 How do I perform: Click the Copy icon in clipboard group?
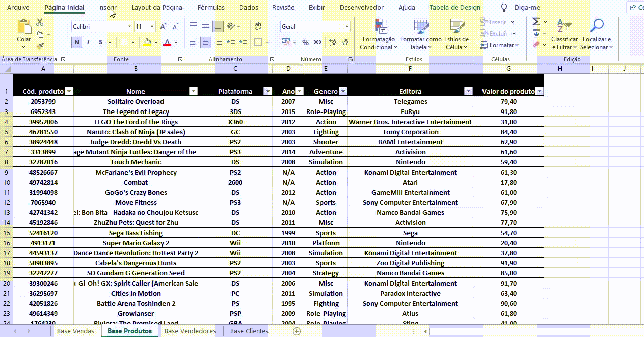coord(39,34)
